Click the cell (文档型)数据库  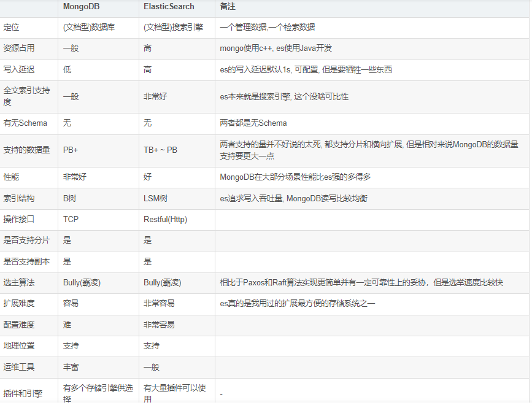click(89, 27)
